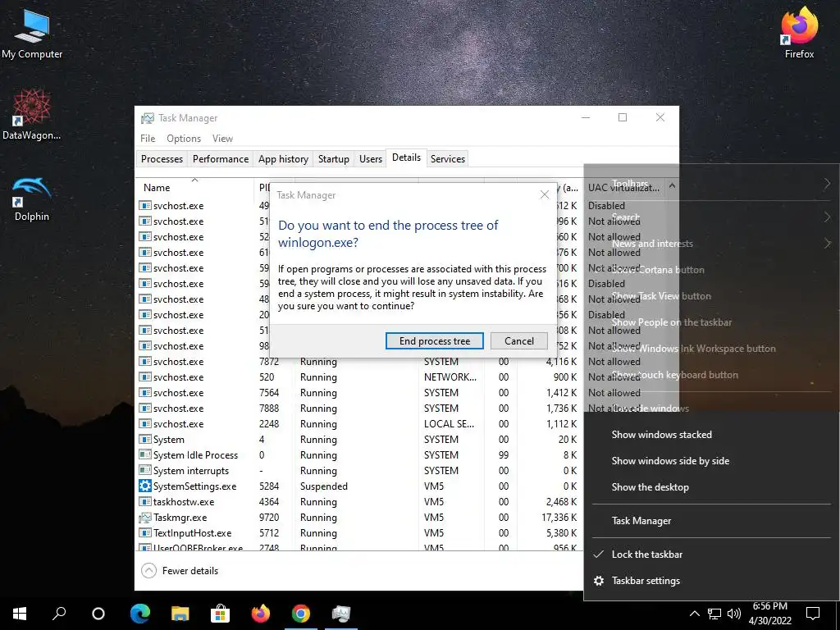Switch to the Performance tab
840x630 pixels.
pos(221,158)
